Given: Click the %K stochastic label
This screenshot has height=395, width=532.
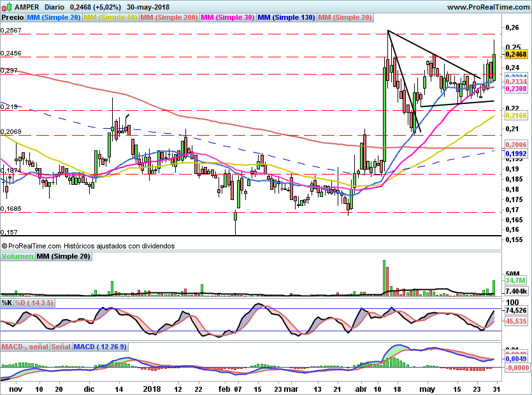Looking at the screenshot, I should pos(7,301).
